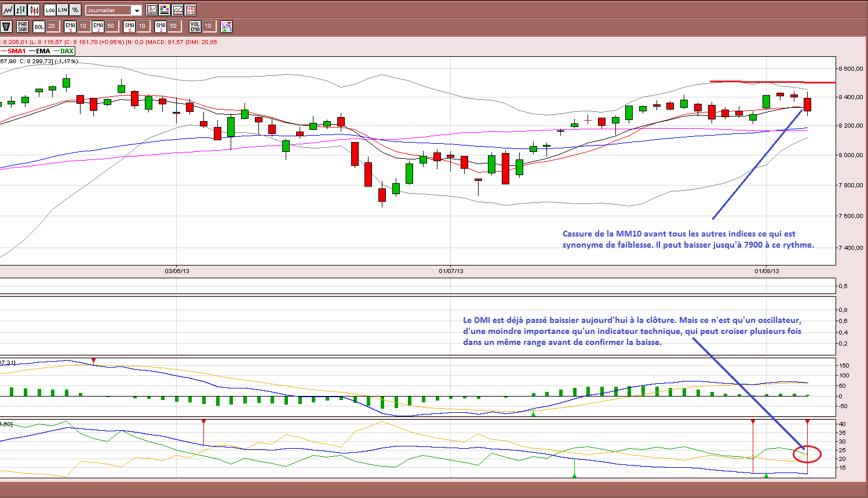Click the 03/06/13 date label
This screenshot has height=498, width=868.
(x=177, y=271)
